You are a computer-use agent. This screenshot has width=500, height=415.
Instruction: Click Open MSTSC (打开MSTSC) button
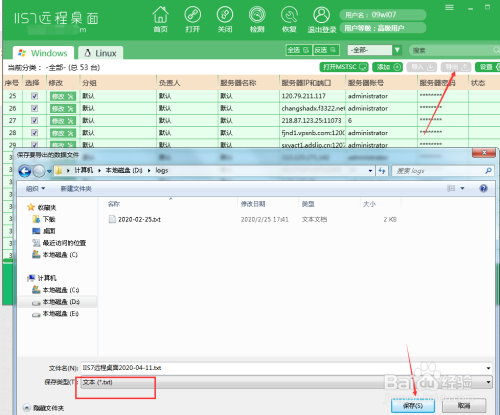coord(344,67)
